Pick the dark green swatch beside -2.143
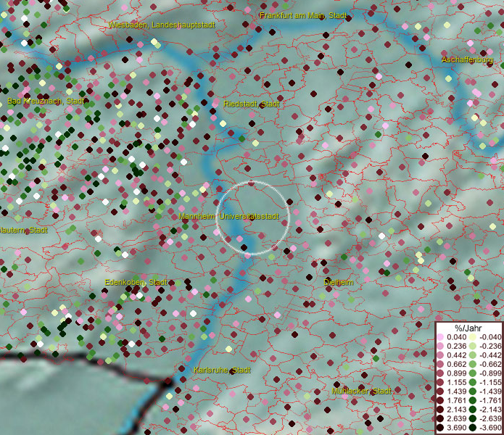The width and height of the screenshot is (504, 435). tap(473, 410)
